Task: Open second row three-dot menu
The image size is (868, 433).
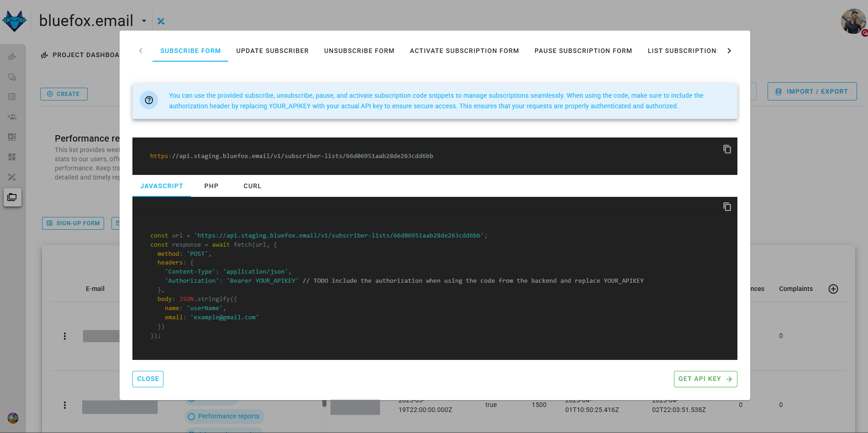Action: (65, 405)
